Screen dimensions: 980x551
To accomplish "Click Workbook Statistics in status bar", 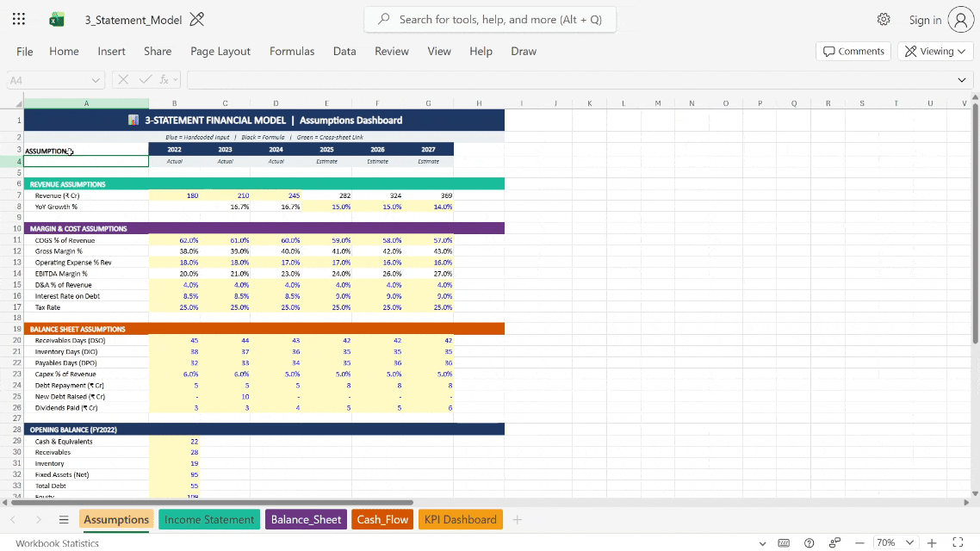I will (58, 543).
